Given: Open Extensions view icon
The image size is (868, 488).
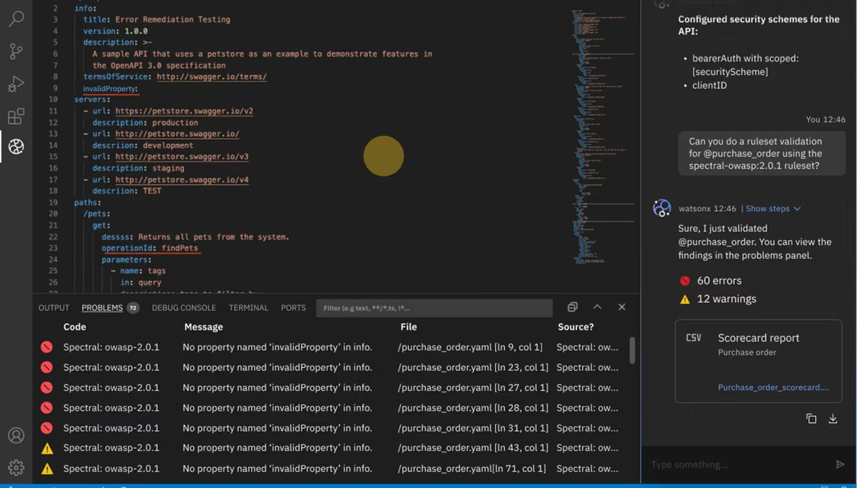Looking at the screenshot, I should tap(16, 116).
